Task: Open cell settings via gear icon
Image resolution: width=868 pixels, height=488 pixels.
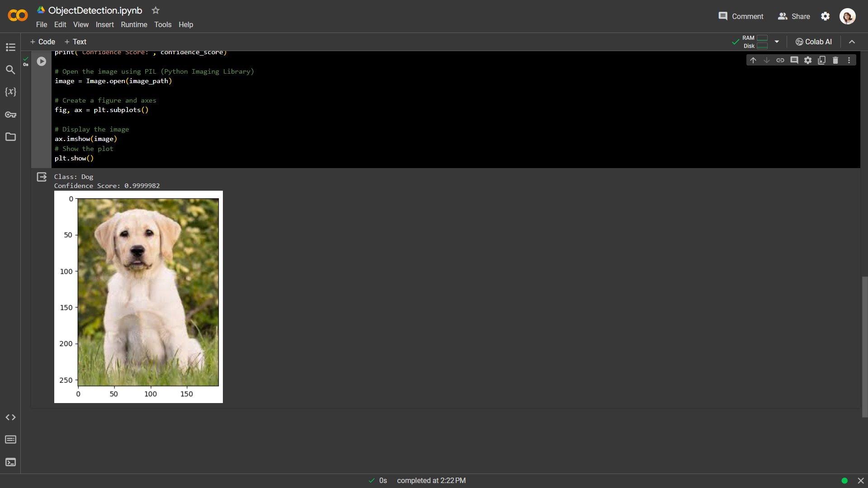Action: [x=808, y=60]
